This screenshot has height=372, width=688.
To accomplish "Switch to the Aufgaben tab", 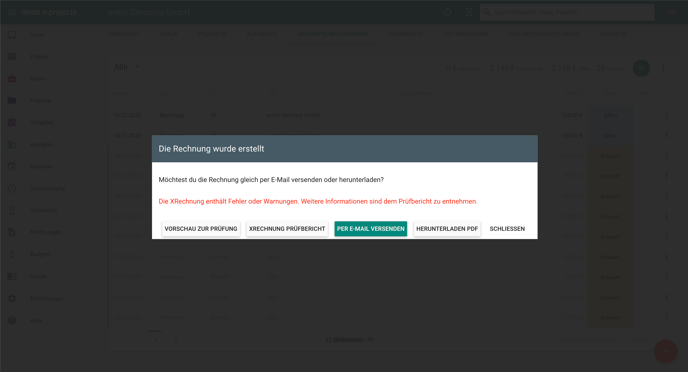I will tap(262, 34).
